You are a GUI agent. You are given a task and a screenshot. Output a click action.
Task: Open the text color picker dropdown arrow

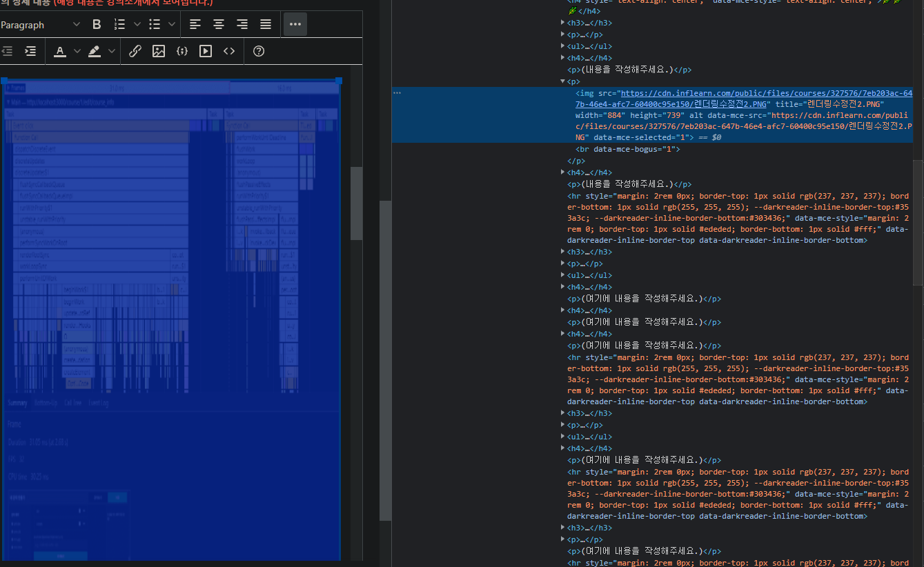[x=77, y=51]
